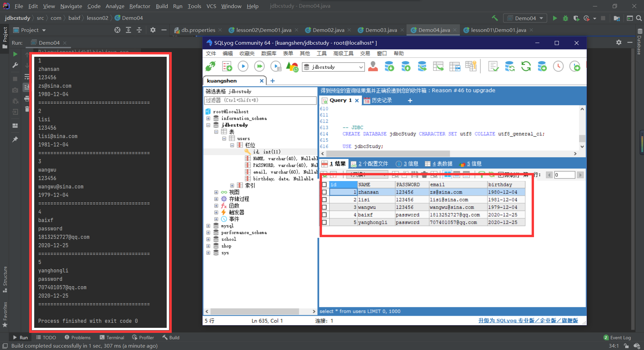Click the build hammer icon in IntelliJ toolbar
This screenshot has width=644, height=350.
coord(495,18)
